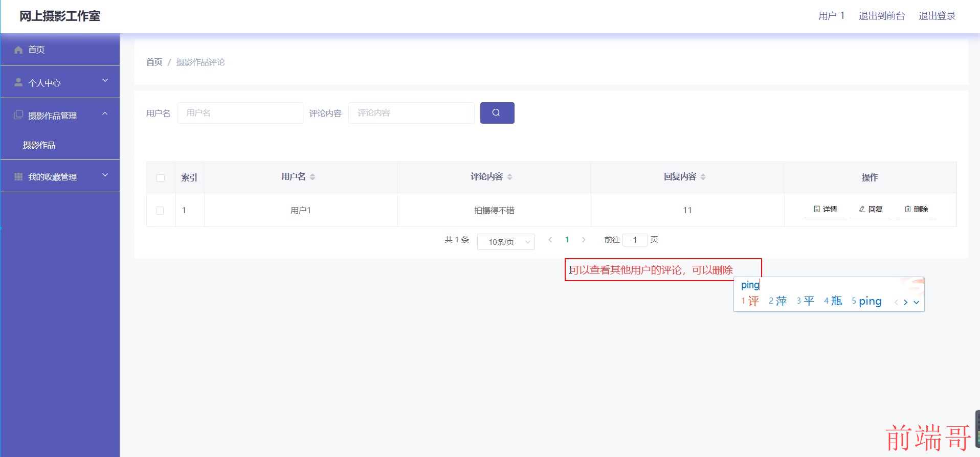Toggle the select-all checkbox in the table header
The image size is (980, 457).
pyautogui.click(x=161, y=178)
